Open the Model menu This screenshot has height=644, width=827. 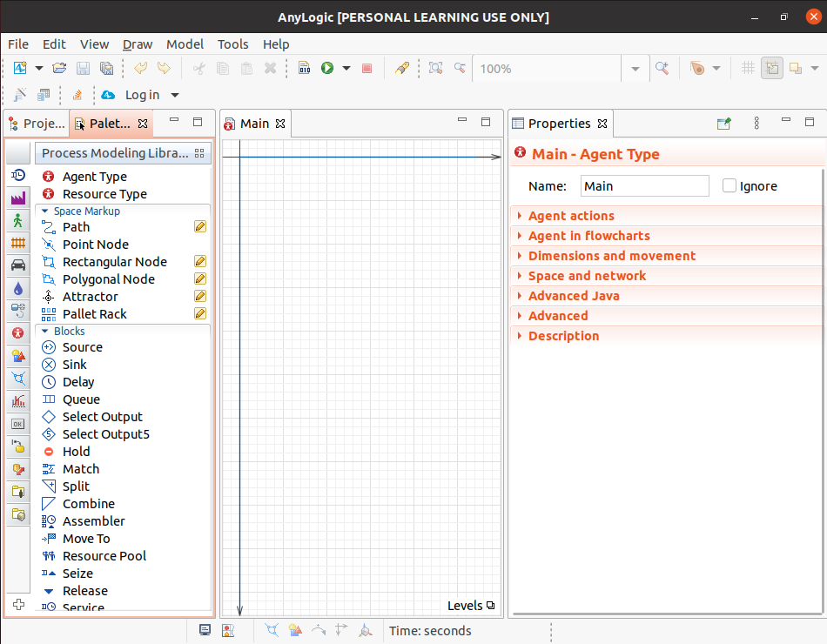(185, 44)
